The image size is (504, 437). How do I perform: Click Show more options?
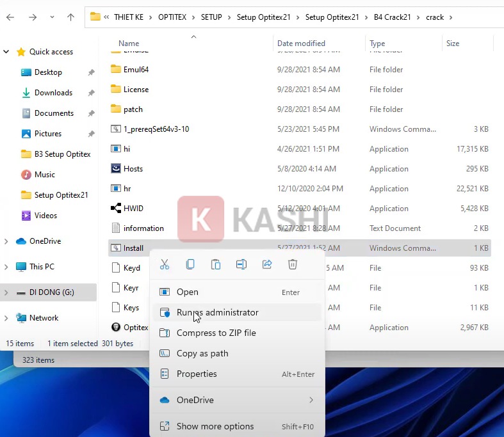237,426
